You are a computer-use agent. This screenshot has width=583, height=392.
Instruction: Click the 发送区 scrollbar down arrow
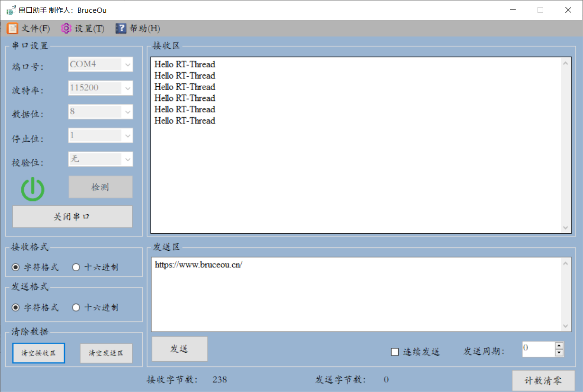(566, 326)
